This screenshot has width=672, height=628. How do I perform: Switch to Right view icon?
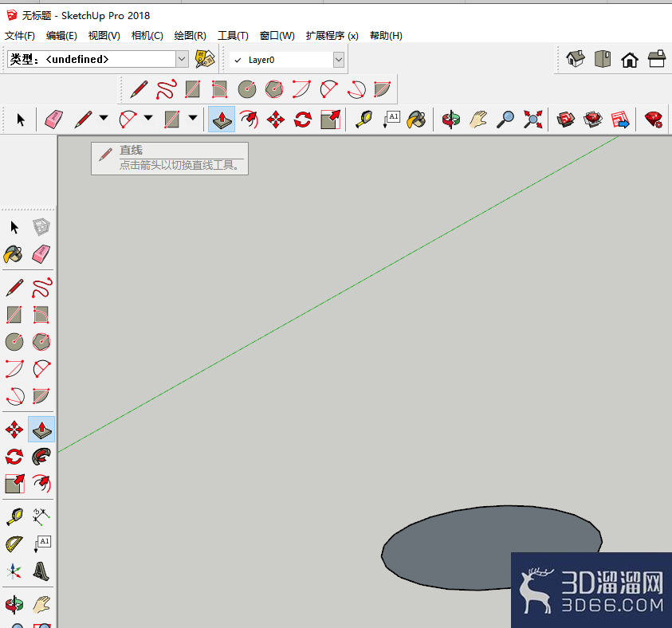[657, 59]
